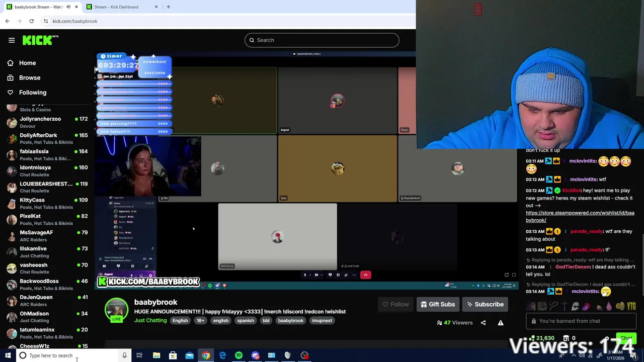Open Task View on taskbar
The image size is (644, 362).
(x=139, y=355)
